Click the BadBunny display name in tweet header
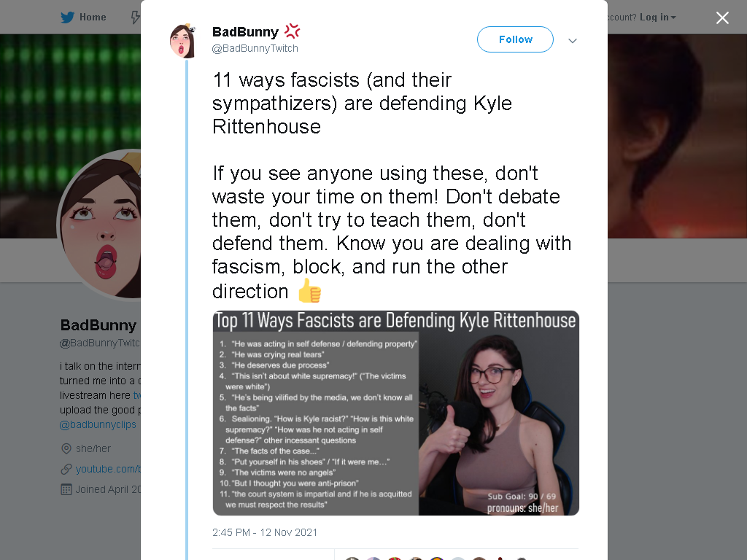 click(245, 32)
